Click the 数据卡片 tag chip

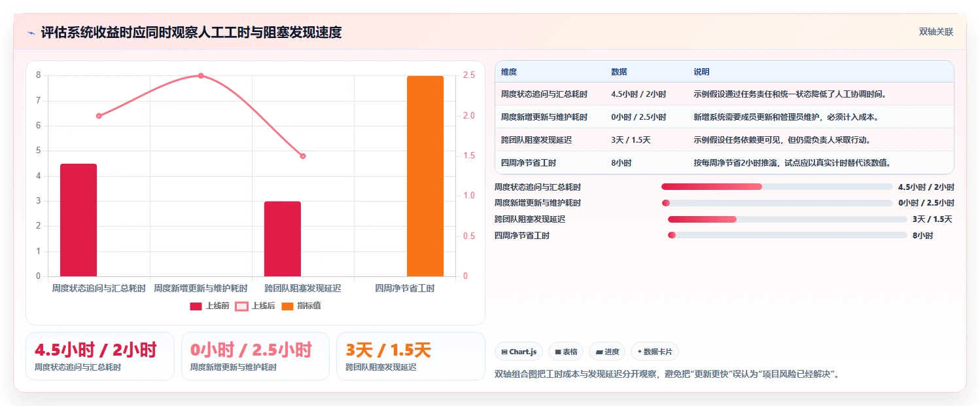655,352
